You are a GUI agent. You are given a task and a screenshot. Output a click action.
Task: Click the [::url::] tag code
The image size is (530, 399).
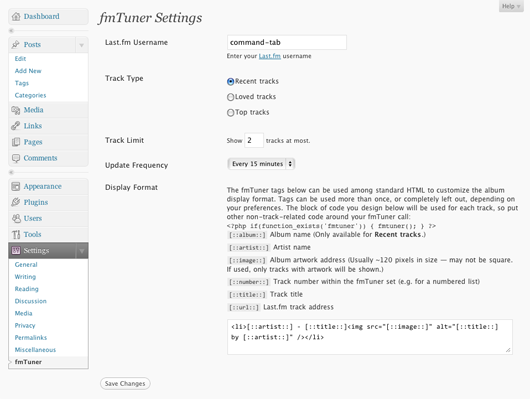pyautogui.click(x=244, y=308)
